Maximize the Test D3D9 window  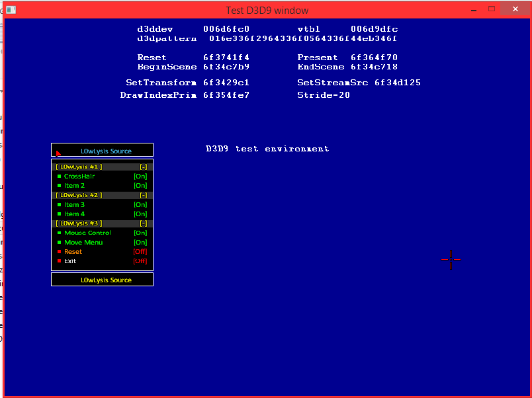(x=492, y=9)
